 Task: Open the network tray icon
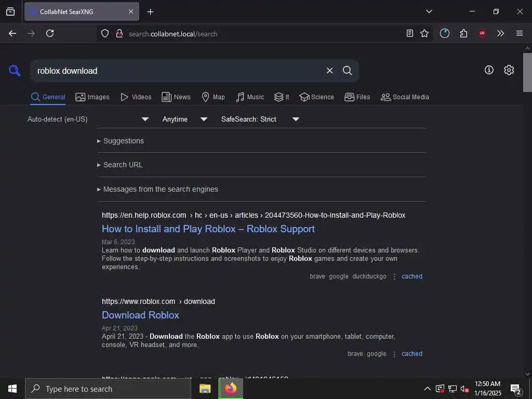click(x=452, y=389)
